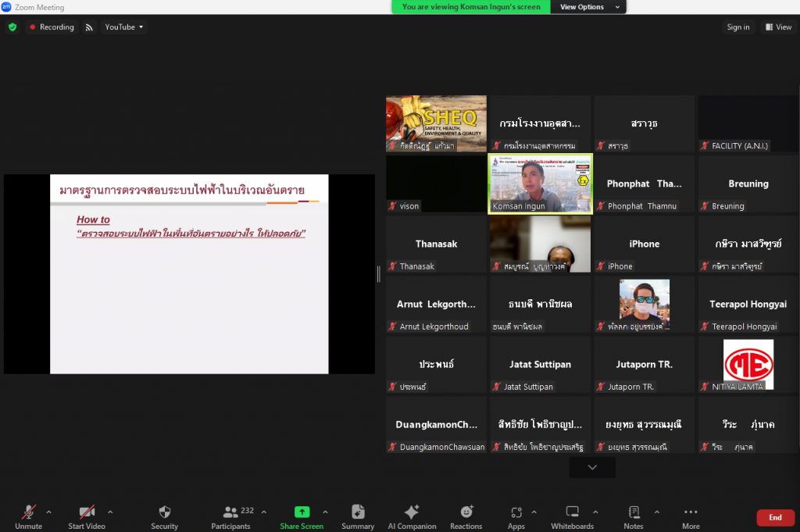Show next page of participant videos

(x=592, y=467)
